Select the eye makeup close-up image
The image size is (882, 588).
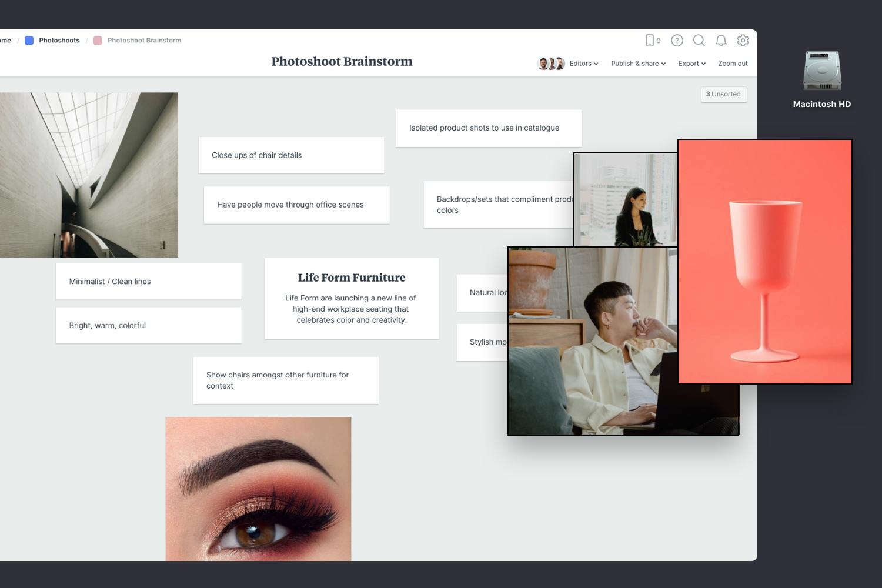tap(258, 489)
